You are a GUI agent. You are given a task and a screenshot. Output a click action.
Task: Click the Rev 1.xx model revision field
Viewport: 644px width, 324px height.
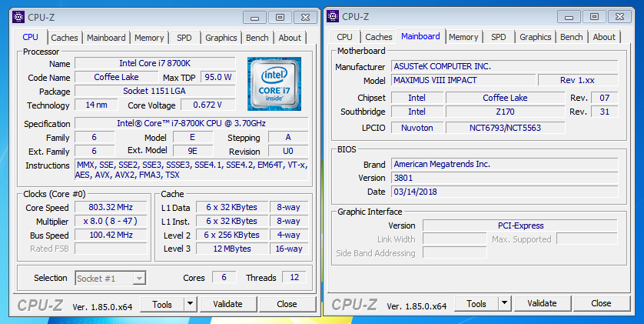pyautogui.click(x=578, y=80)
